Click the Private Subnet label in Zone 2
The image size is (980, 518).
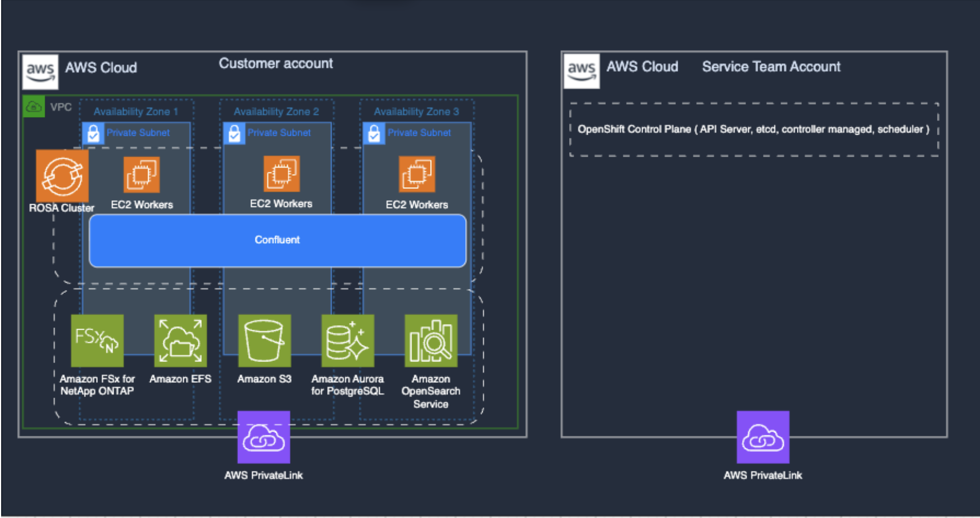279,132
